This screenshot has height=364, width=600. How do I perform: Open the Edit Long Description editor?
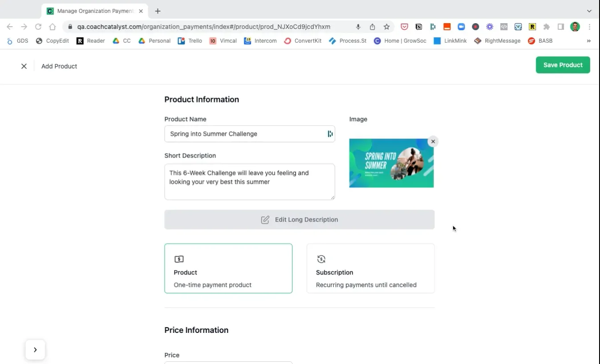299,219
